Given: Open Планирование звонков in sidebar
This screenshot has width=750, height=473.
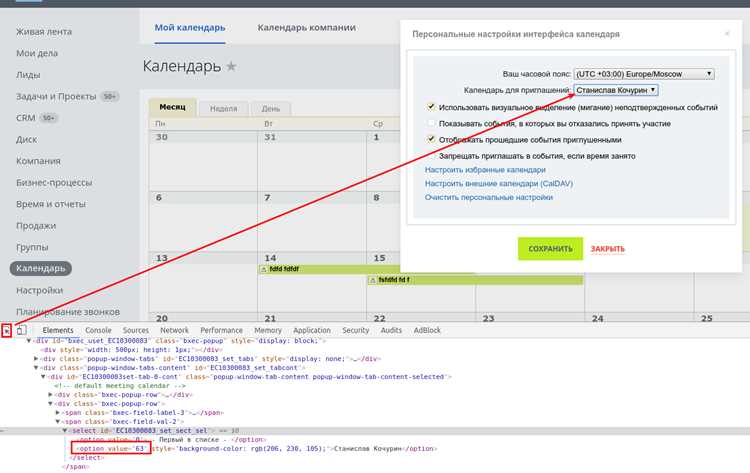Looking at the screenshot, I should pyautogui.click(x=68, y=312).
